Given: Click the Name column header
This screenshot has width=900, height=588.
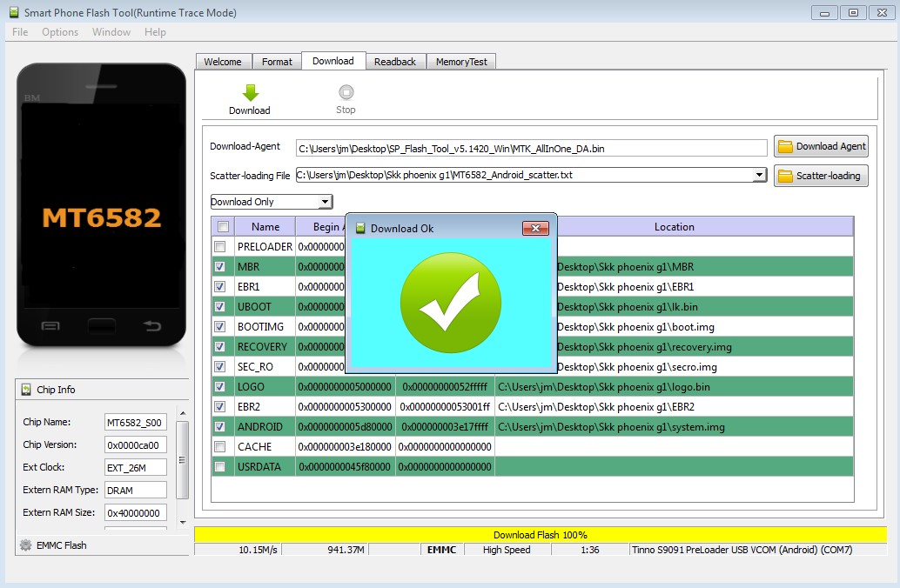Looking at the screenshot, I should 265,227.
